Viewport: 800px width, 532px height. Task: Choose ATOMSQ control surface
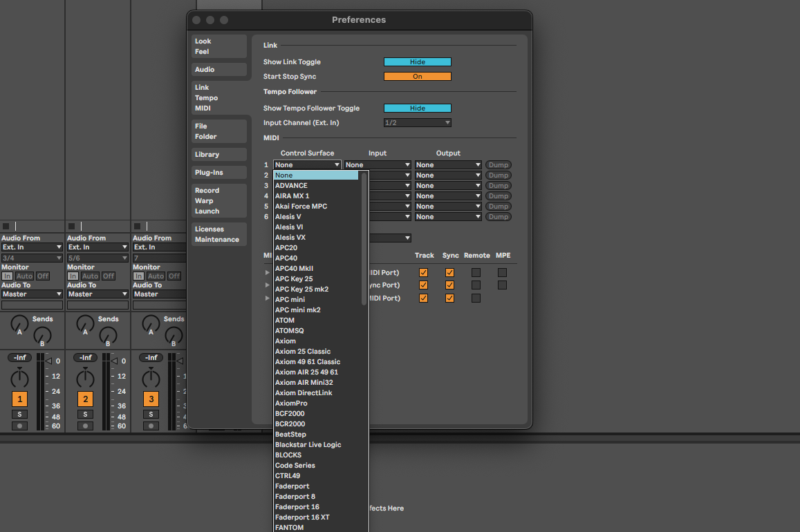(x=316, y=331)
